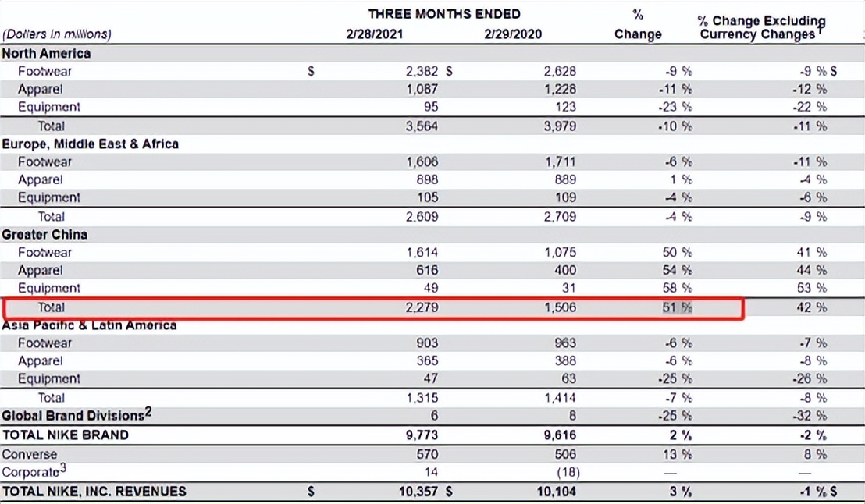Click the Asia Pacific & Latin America heading
The height and width of the screenshot is (504, 865).
coord(89,325)
